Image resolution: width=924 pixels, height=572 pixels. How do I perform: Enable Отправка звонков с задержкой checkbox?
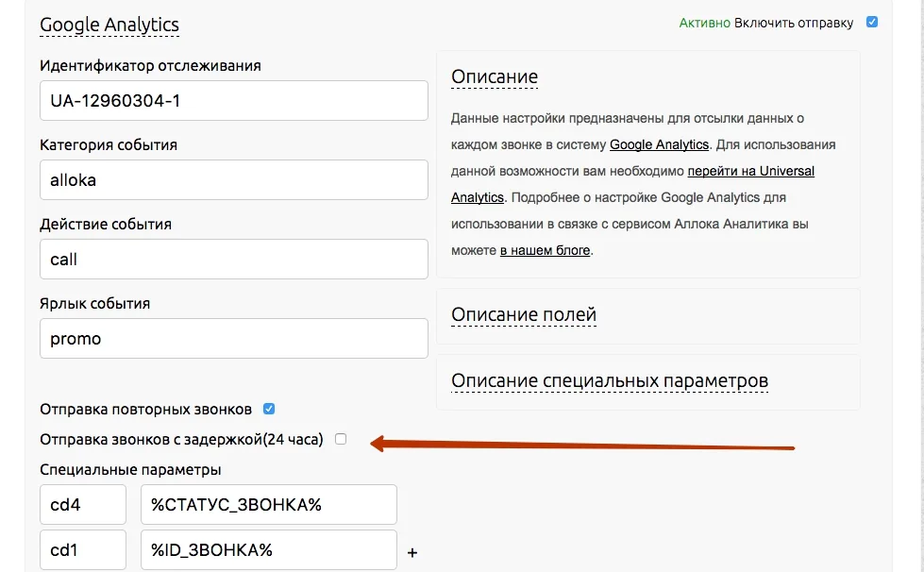click(x=341, y=439)
